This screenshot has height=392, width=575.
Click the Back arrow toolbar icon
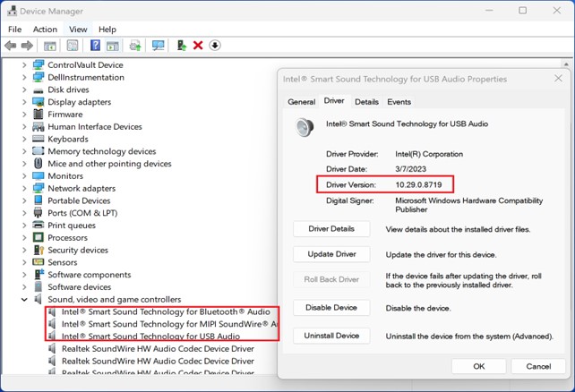click(12, 46)
